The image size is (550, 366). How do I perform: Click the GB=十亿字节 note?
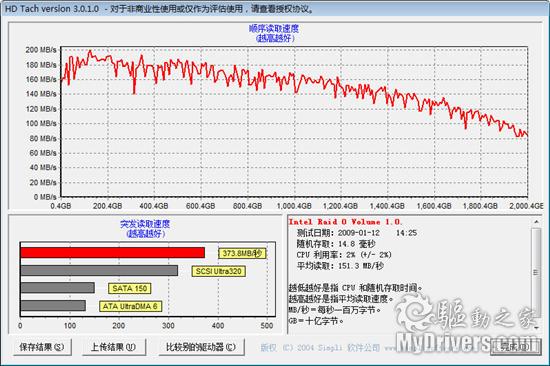(316, 321)
